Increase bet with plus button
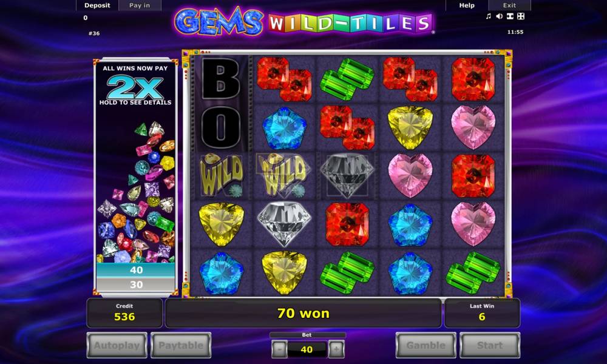607x364 pixels. (336, 349)
